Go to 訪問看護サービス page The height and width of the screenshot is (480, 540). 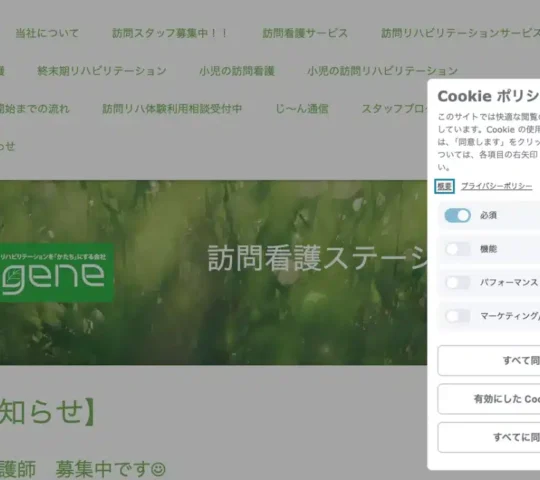[305, 33]
